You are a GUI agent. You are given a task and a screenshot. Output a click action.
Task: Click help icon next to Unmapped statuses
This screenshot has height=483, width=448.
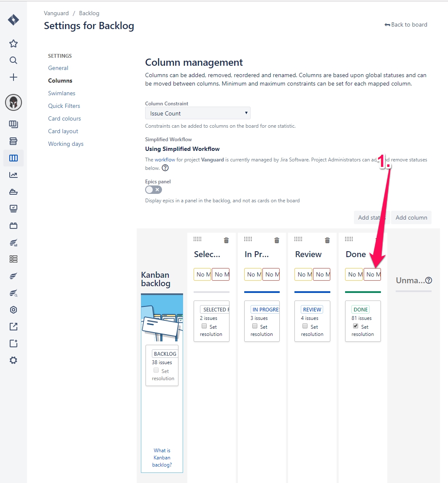(429, 280)
